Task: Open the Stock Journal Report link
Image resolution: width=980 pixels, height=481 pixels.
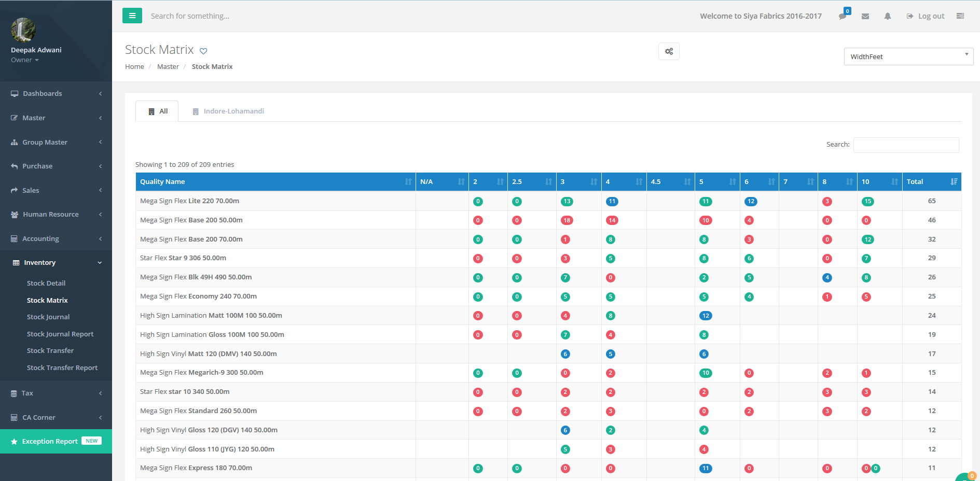Action: [60, 334]
